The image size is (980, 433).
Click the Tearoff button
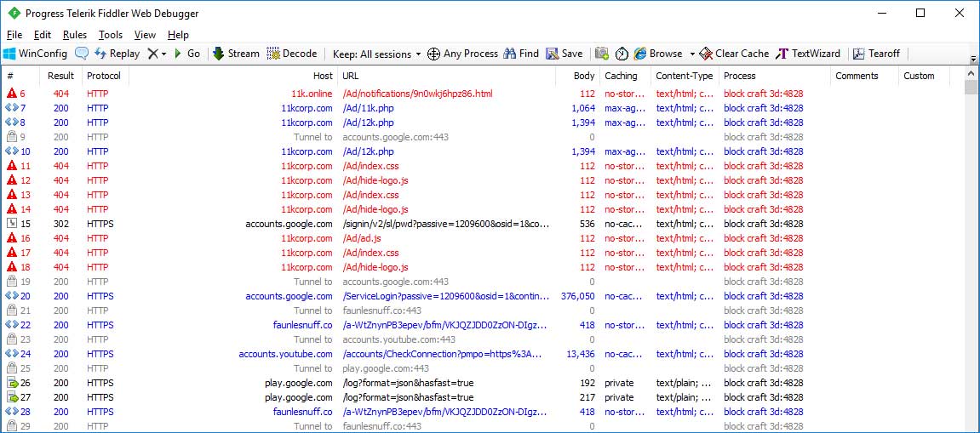[x=876, y=54]
